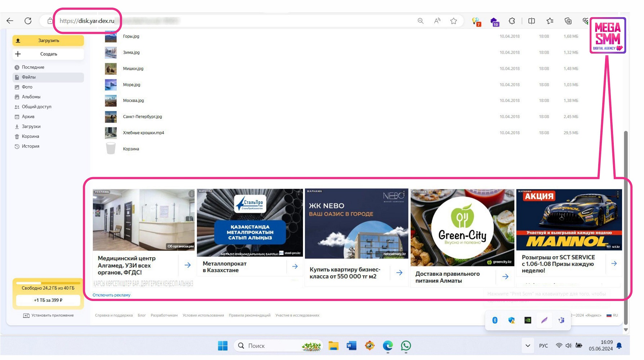This screenshot has width=644, height=360.
Task: Open the read aloud icon in address bar
Action: [x=437, y=21]
